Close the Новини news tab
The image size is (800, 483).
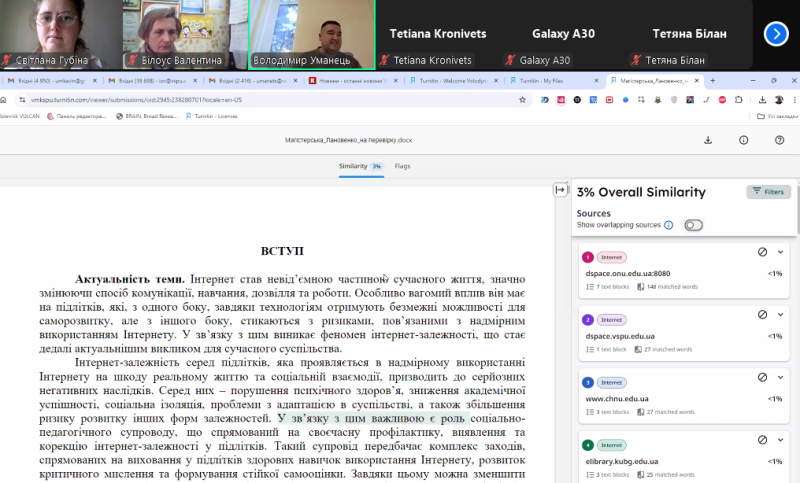coord(395,81)
